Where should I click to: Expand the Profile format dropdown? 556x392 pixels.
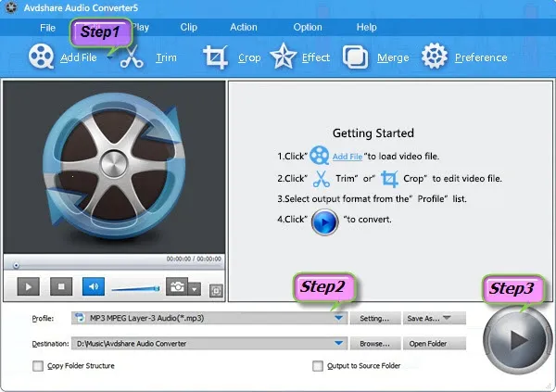tap(338, 319)
